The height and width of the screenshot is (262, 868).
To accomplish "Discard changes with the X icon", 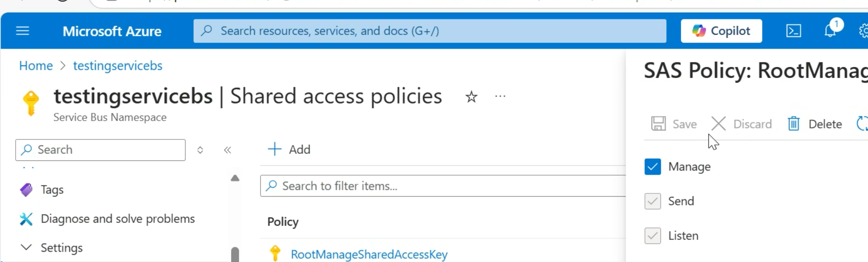I will click(x=718, y=124).
